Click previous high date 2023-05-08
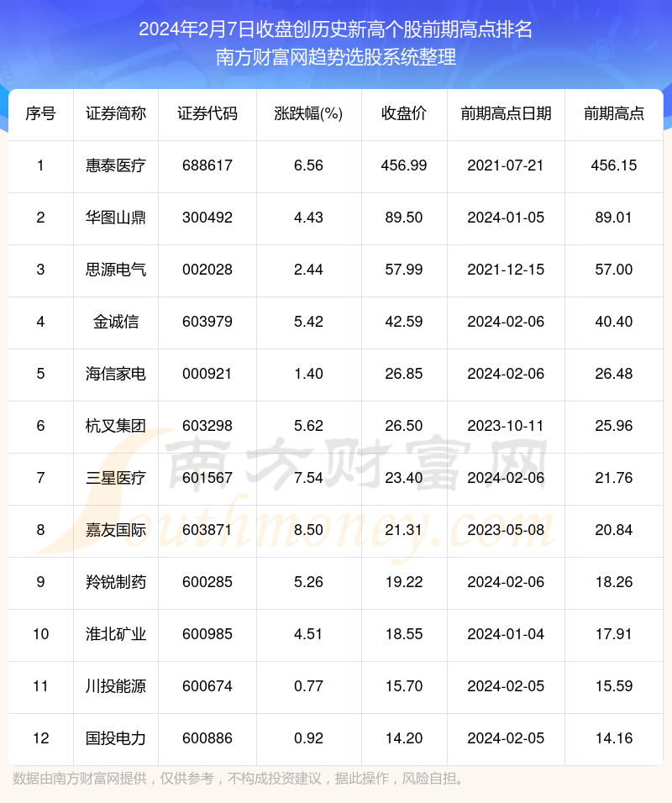Viewport: 672px width, 803px height. click(506, 529)
